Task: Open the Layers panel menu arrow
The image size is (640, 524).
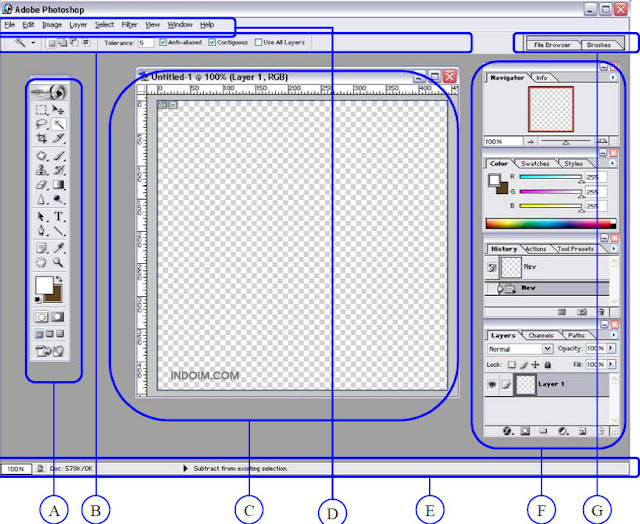Action: click(613, 335)
